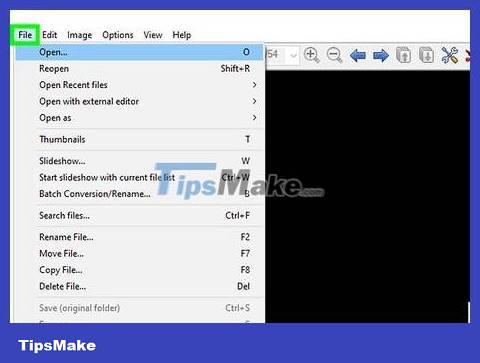Choose Search files...

[139, 215]
